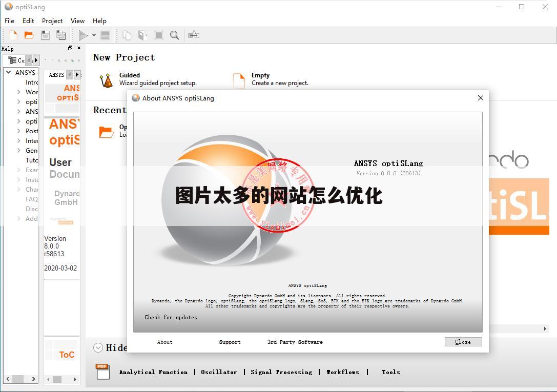The width and height of the screenshot is (557, 392).
Task: Switch to the 3rd Party Software tab
Action: (295, 342)
